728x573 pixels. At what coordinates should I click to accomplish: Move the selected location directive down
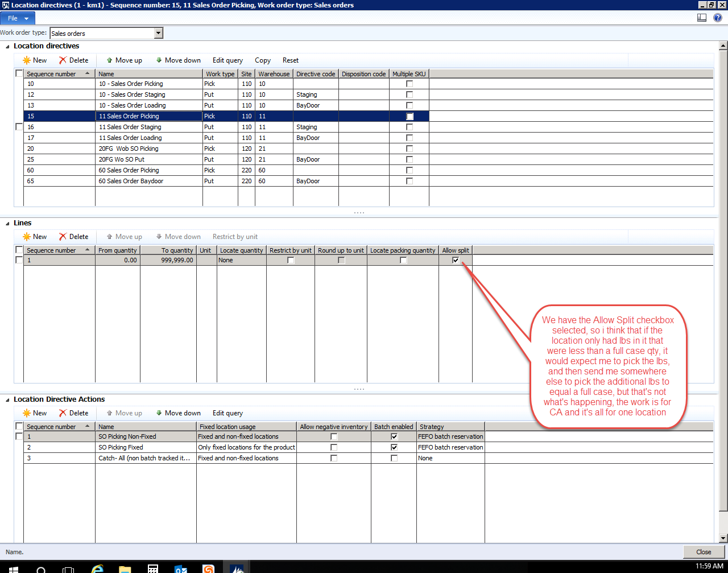[x=178, y=60]
